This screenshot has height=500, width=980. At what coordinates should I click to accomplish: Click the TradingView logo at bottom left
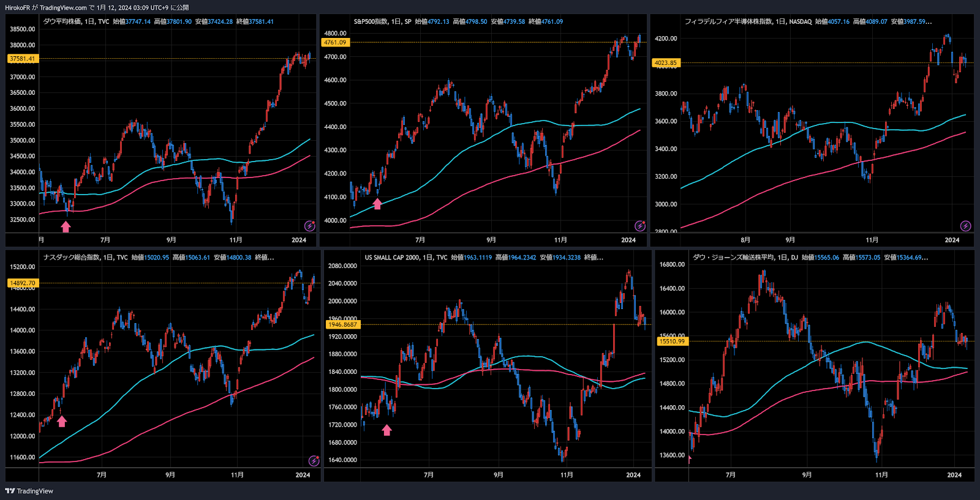point(29,491)
